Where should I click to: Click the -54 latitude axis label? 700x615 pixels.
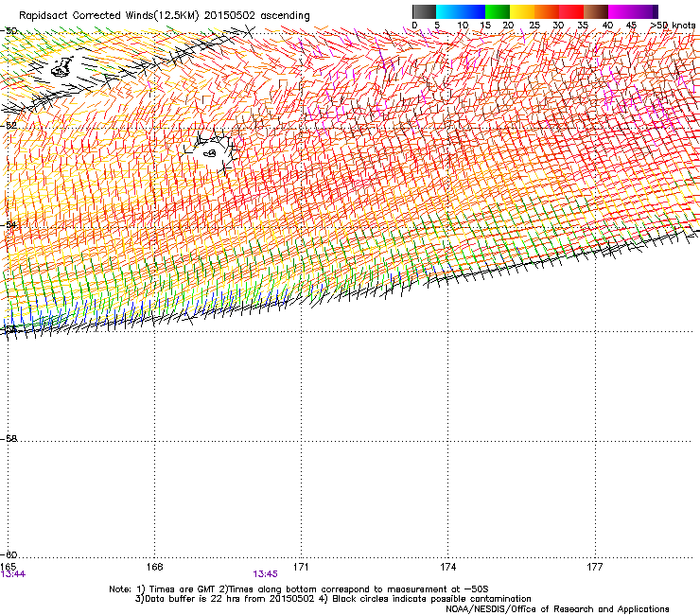pyautogui.click(x=9, y=224)
